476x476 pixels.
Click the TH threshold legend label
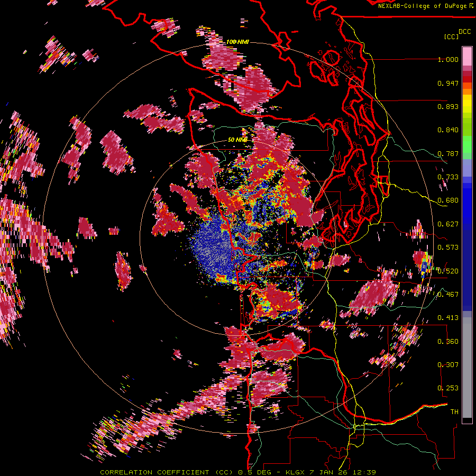[x=454, y=411]
